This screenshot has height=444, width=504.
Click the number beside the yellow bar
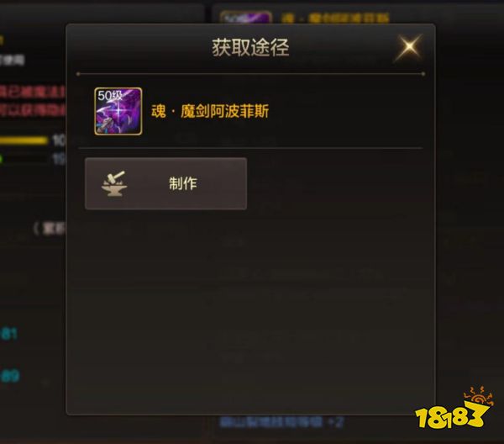click(59, 140)
